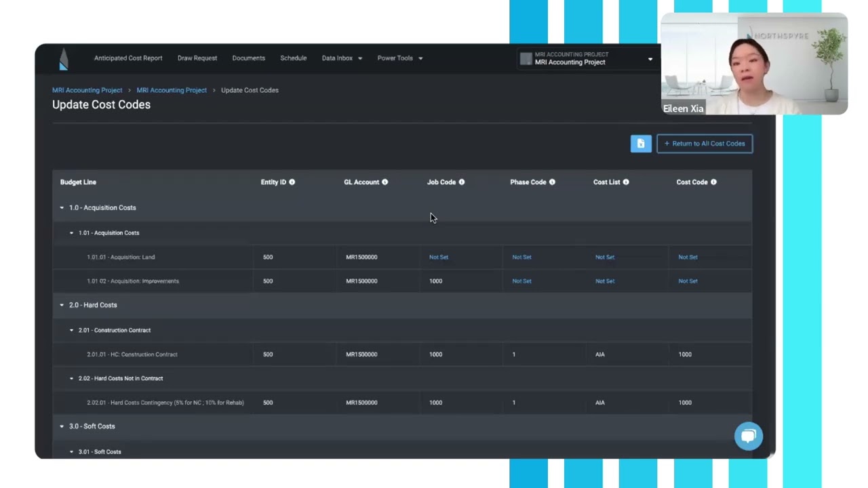Click GL Account MR1500000 for Acquisition: Land
Image resolution: width=868 pixels, height=488 pixels.
361,258
